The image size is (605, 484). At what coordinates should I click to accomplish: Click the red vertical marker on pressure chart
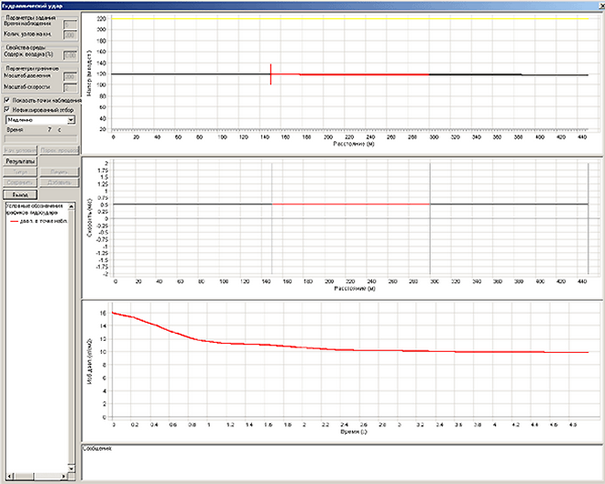point(271,74)
